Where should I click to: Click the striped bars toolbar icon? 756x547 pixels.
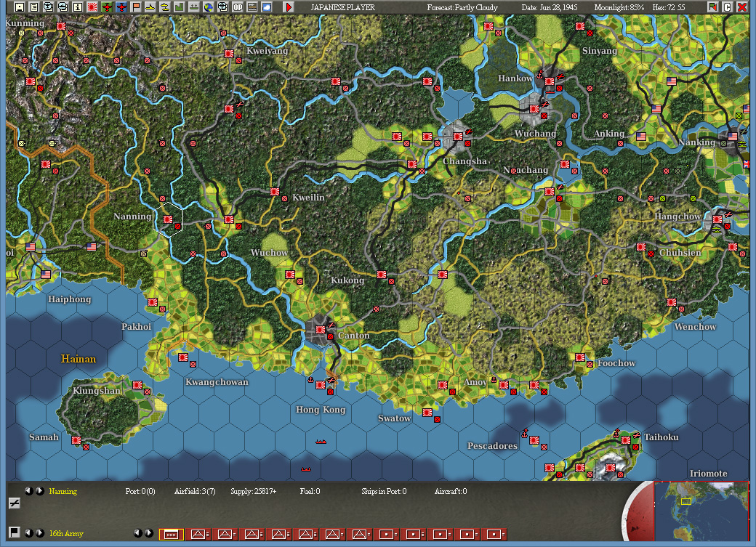pos(252,7)
